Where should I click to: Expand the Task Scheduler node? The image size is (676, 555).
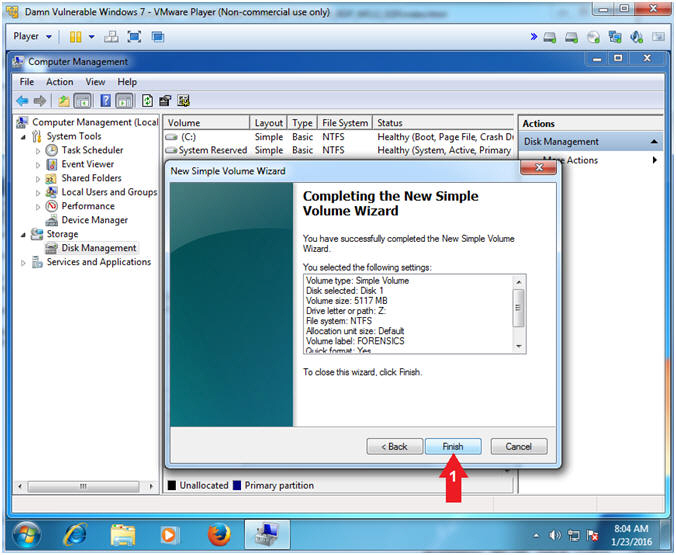coord(38,151)
